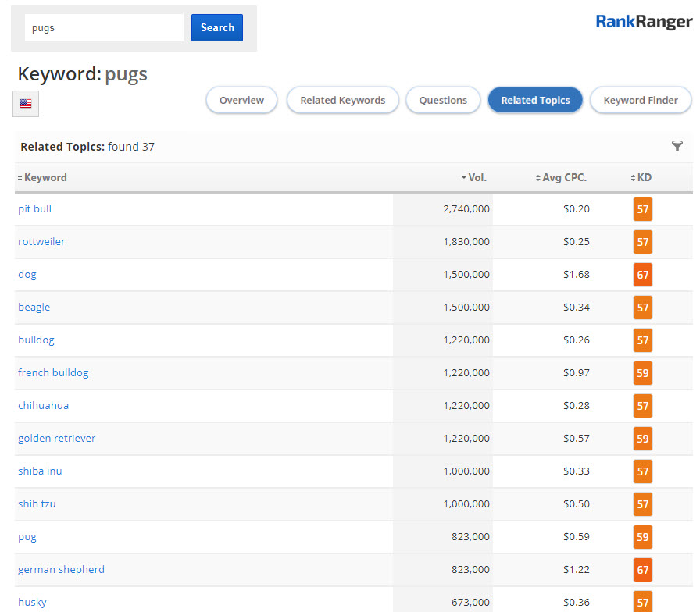Sort table by Vol. column header

tap(477, 178)
